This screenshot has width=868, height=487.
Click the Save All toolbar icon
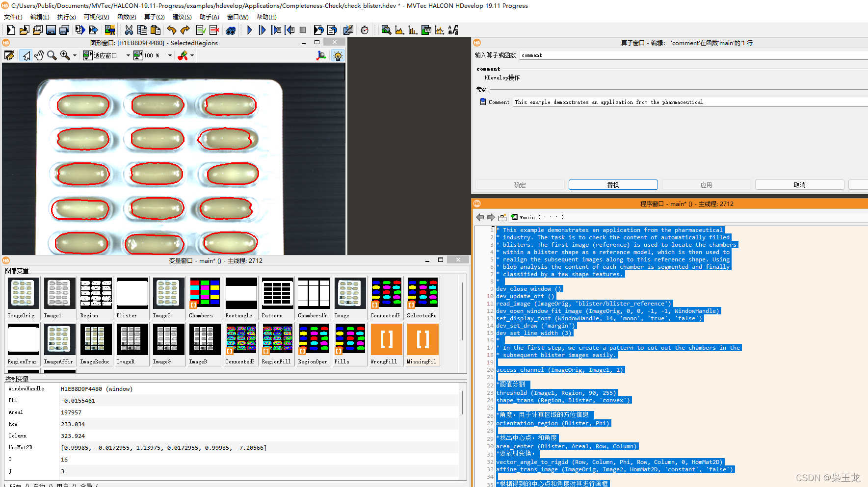(x=64, y=30)
